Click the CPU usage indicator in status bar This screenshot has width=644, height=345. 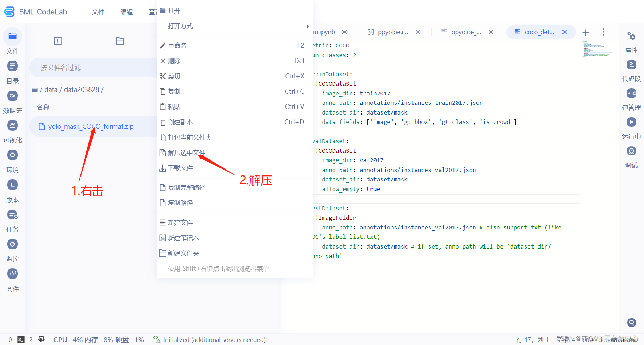tap(68, 339)
